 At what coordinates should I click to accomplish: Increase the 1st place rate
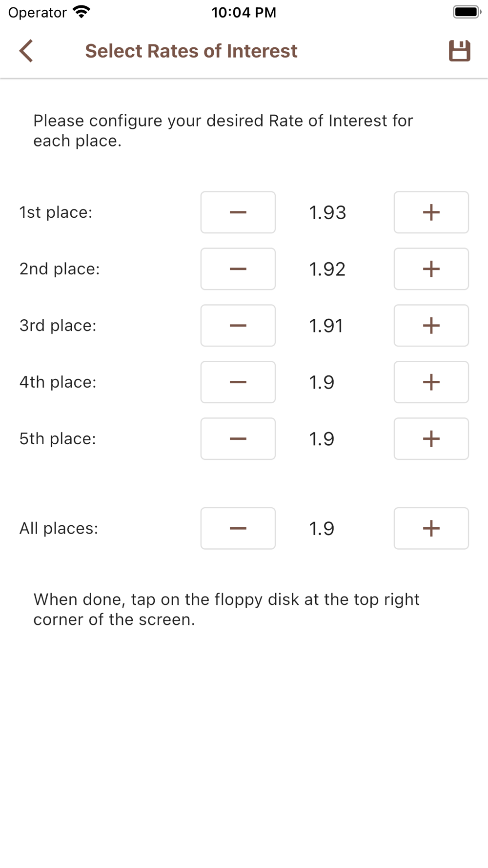(x=431, y=212)
